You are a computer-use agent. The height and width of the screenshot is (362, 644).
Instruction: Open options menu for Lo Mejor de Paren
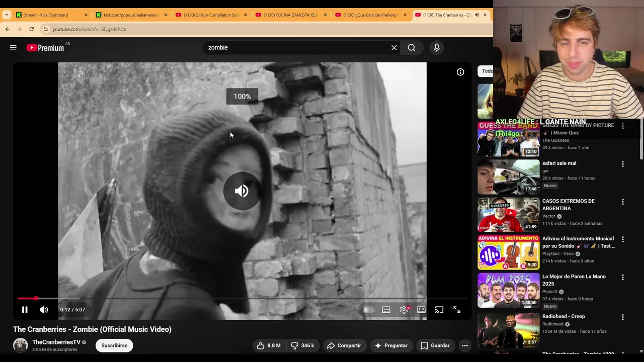pos(623,277)
